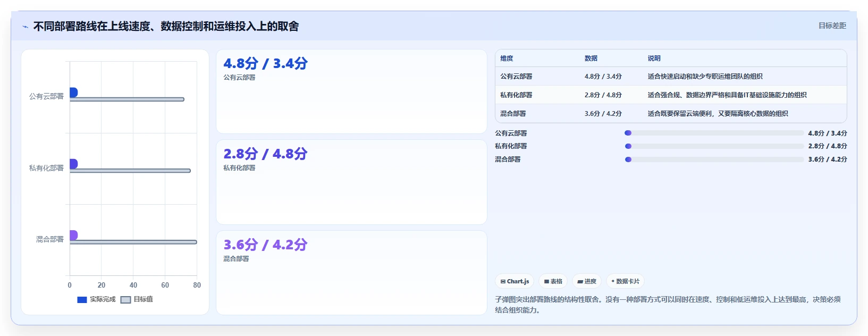Image resolution: width=868 pixels, height=336 pixels.
Task: Click the 维度 column header
Action: (507, 58)
